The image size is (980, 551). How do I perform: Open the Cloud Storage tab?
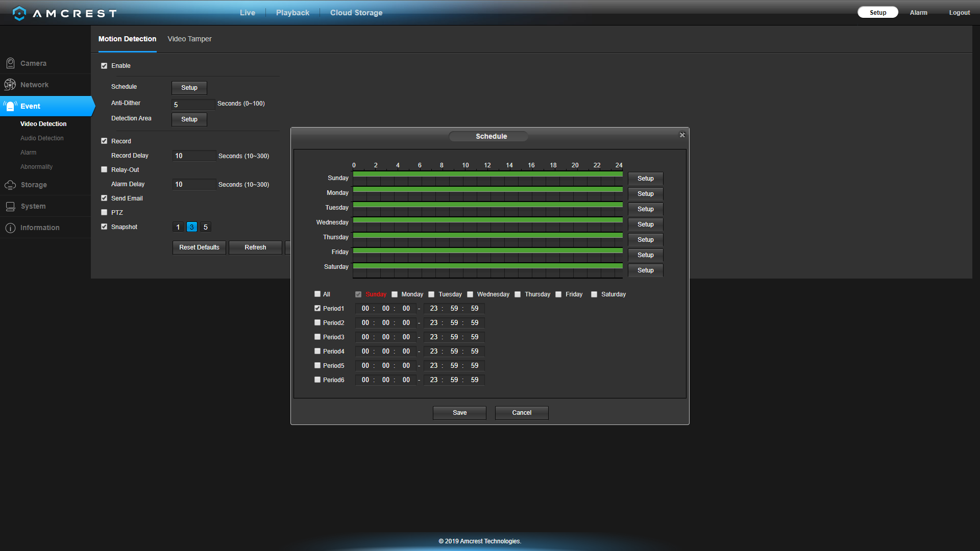(356, 13)
